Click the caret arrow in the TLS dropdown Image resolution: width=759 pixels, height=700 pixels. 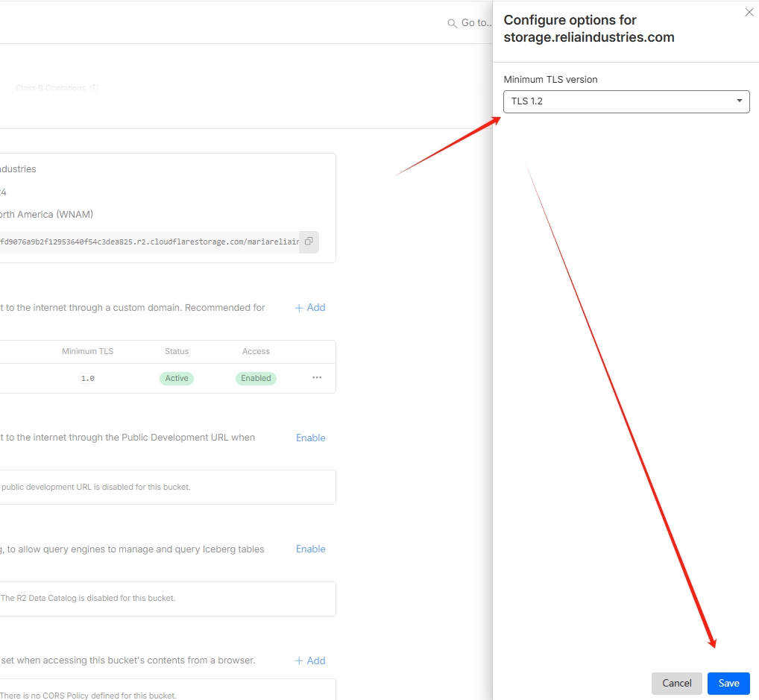point(739,101)
